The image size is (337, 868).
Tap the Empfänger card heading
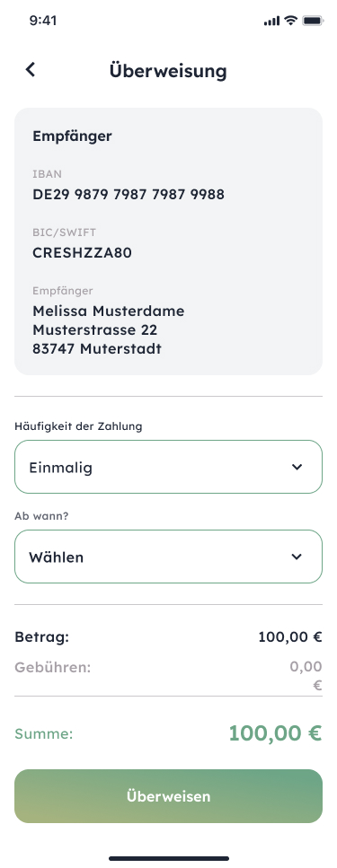(x=72, y=136)
